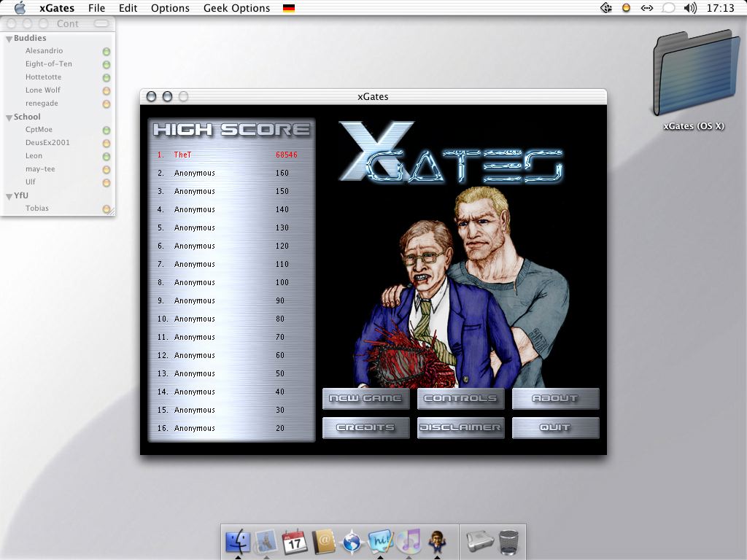Viewport: 747px width, 560px height.
Task: Open iChat from the Dock
Action: [x=380, y=542]
